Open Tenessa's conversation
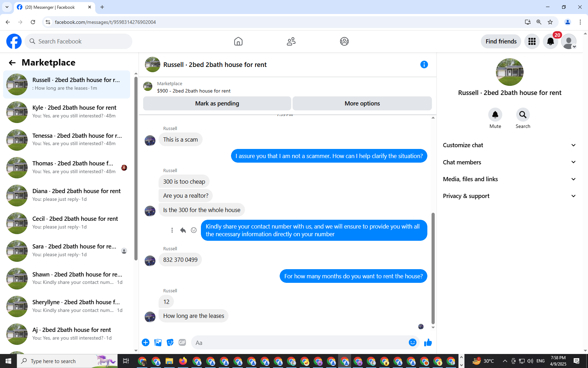 pos(66,140)
